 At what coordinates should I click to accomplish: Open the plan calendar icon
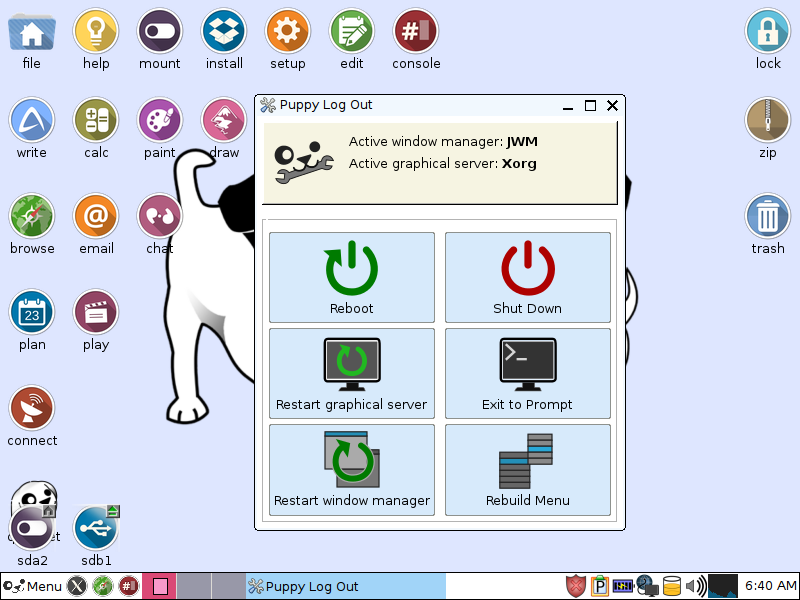coord(32,312)
